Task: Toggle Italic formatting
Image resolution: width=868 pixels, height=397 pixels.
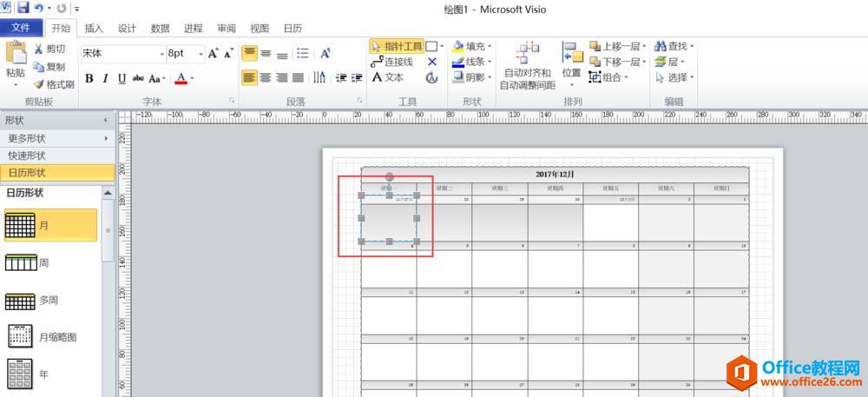Action: point(105,79)
